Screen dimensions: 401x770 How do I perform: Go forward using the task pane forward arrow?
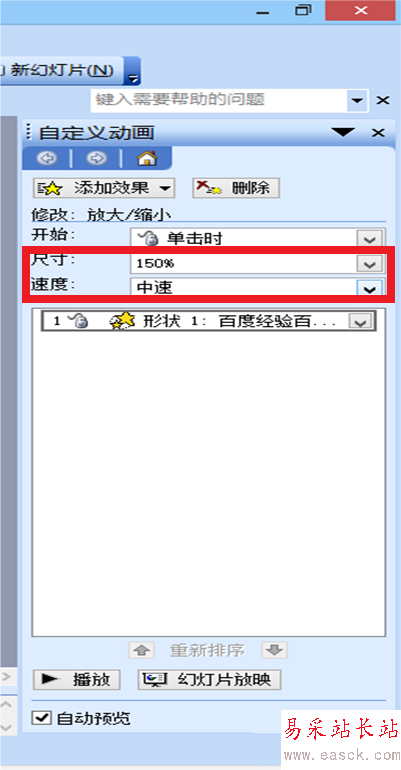tap(96, 158)
